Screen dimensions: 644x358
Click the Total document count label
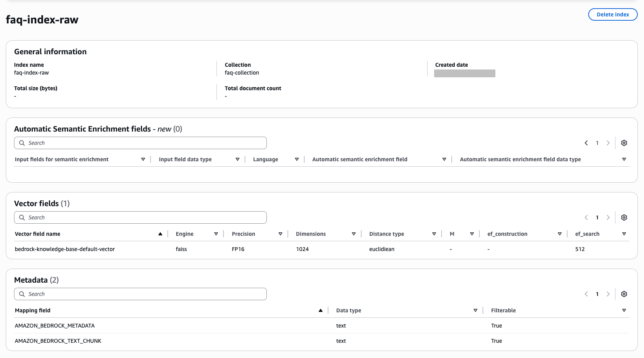pyautogui.click(x=253, y=88)
